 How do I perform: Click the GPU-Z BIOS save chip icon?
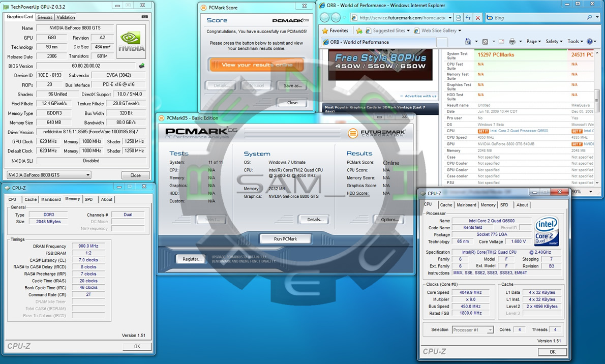142,66
